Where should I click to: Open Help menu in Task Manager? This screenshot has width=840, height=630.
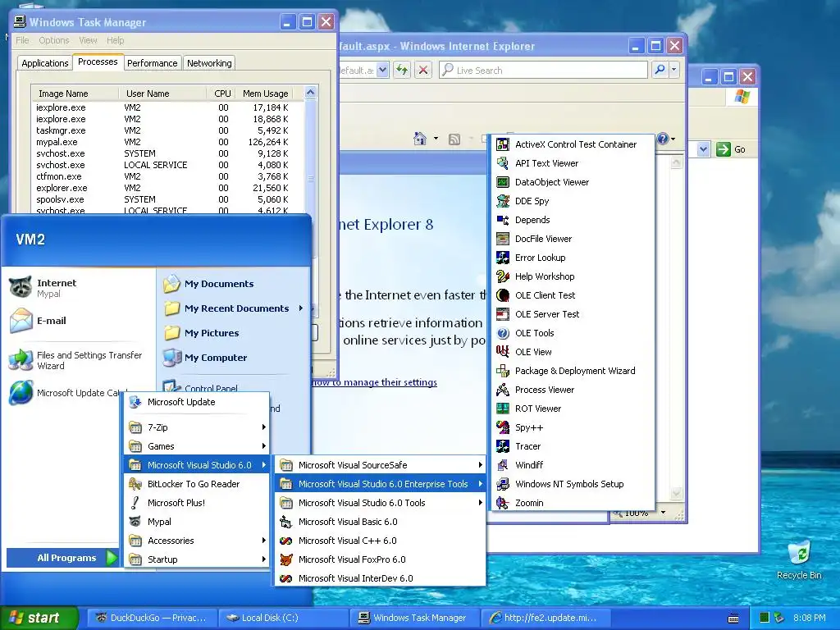tap(115, 40)
